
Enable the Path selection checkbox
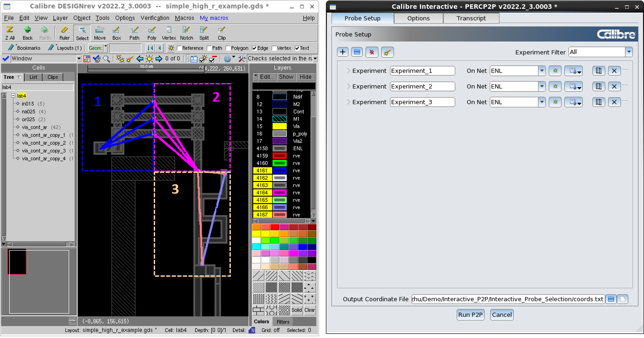pos(209,48)
